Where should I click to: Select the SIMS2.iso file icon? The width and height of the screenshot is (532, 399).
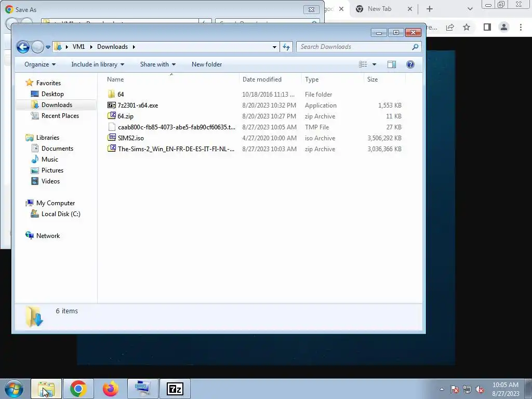coord(111,137)
